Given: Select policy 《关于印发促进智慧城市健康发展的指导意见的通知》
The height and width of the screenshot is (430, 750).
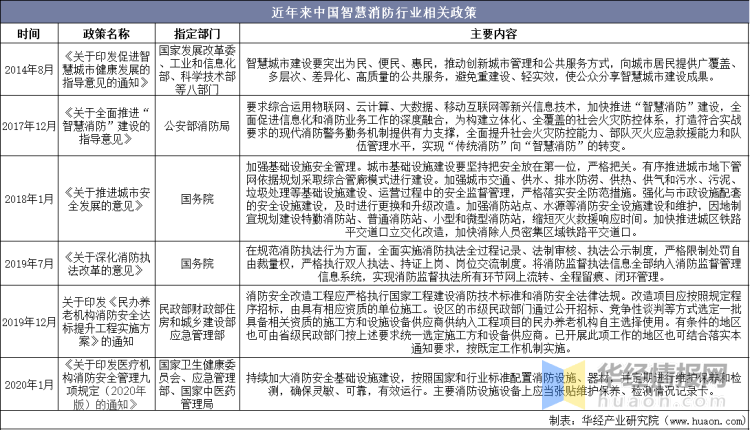Looking at the screenshot, I should point(106,70).
